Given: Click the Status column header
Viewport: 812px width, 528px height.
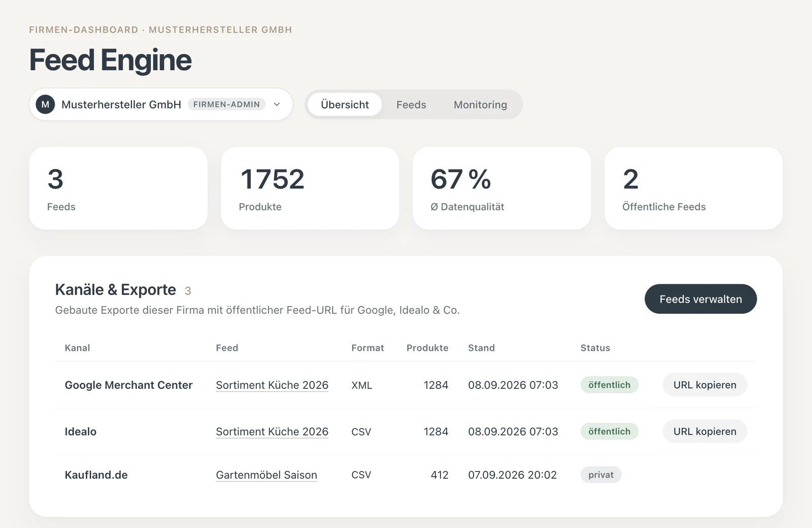Looking at the screenshot, I should pyautogui.click(x=595, y=348).
